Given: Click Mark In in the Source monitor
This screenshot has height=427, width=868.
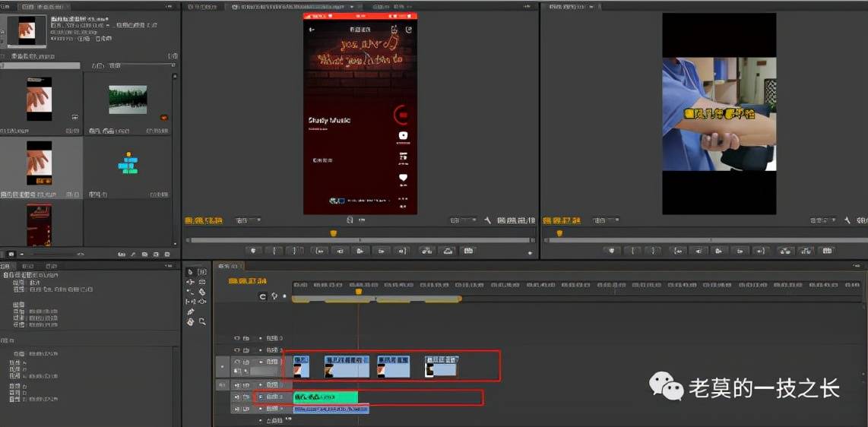Looking at the screenshot, I should pyautogui.click(x=274, y=251).
